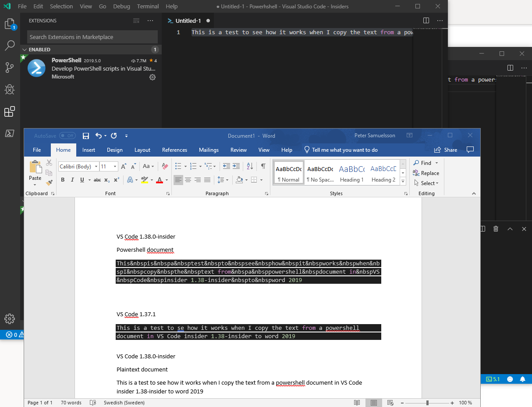Open the font size dropdown showing 11

point(115,167)
